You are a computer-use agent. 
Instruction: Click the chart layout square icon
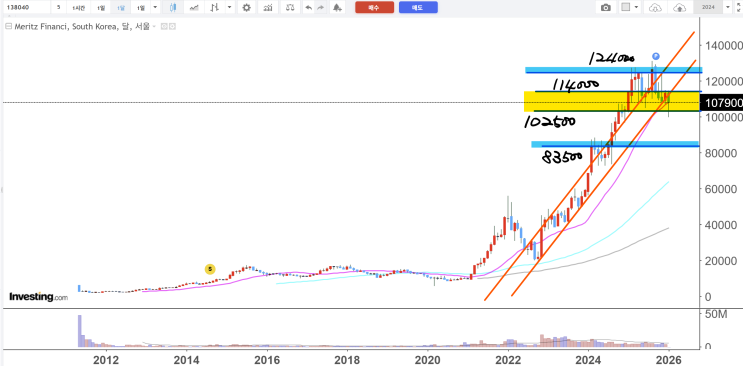[626, 8]
